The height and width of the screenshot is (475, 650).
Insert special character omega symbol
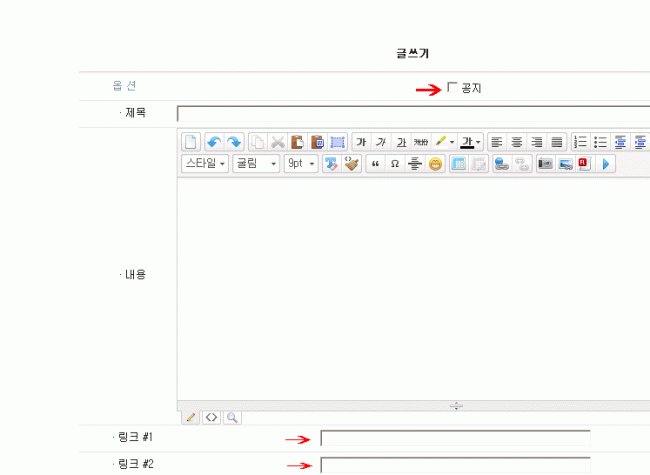[x=395, y=164]
